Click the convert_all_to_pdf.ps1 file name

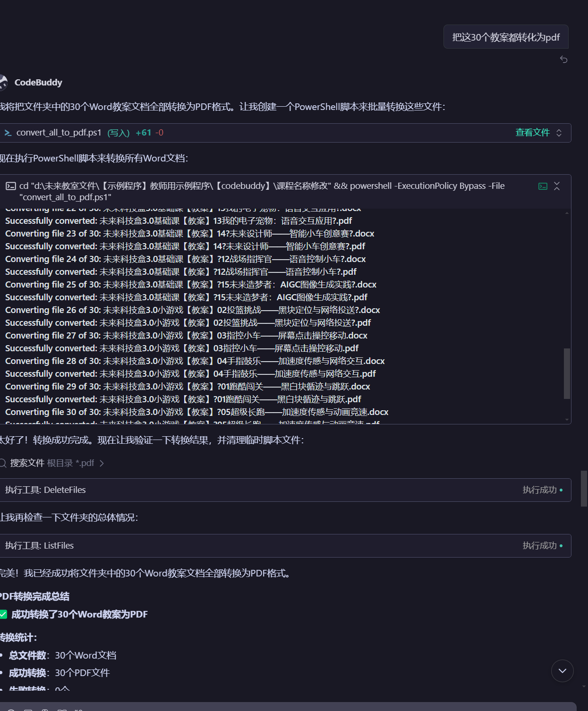tap(59, 133)
